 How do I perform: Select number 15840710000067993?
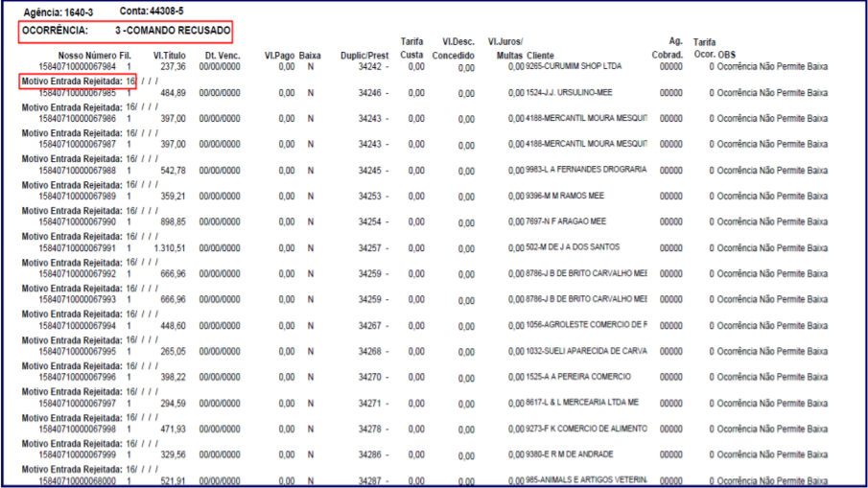click(78, 299)
